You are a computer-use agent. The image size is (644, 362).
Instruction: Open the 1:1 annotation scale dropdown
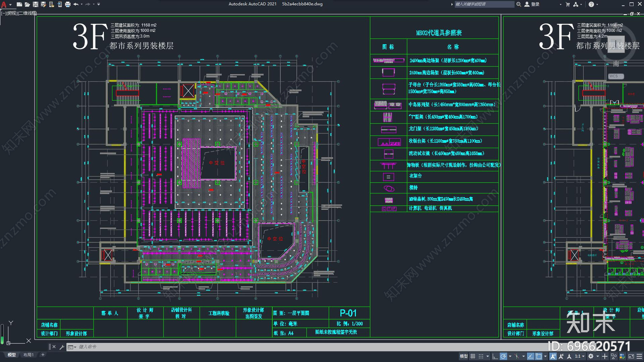click(580, 356)
